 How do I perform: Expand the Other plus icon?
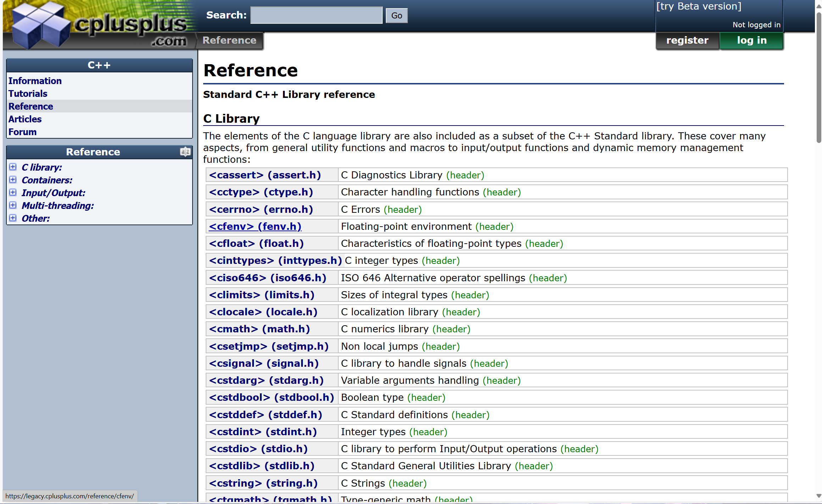click(13, 218)
